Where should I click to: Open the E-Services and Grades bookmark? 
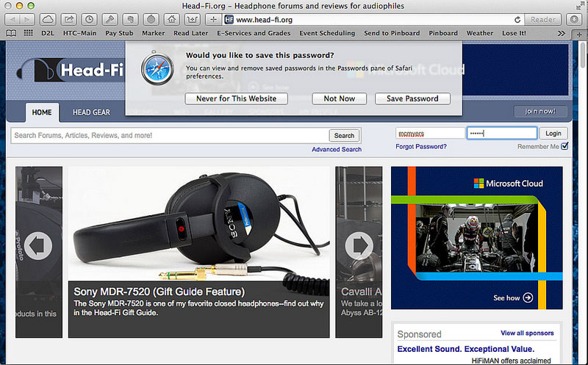[254, 33]
